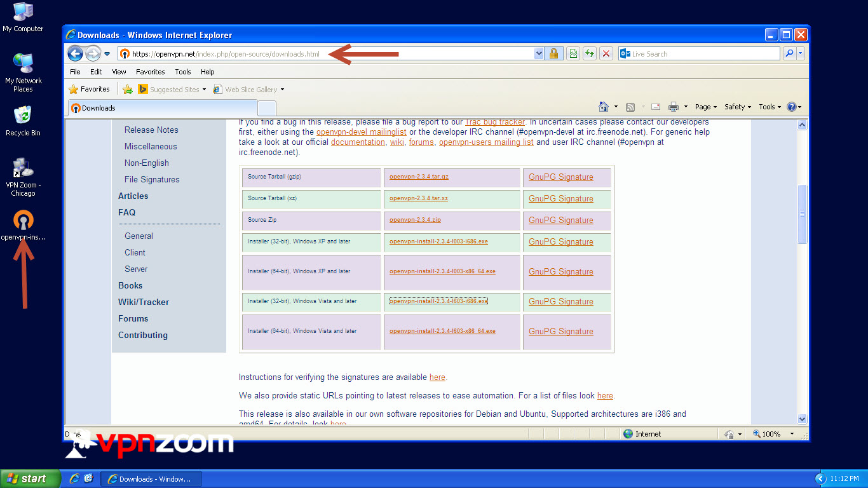
Task: Open the search provider dropdown arrow
Action: [801, 54]
